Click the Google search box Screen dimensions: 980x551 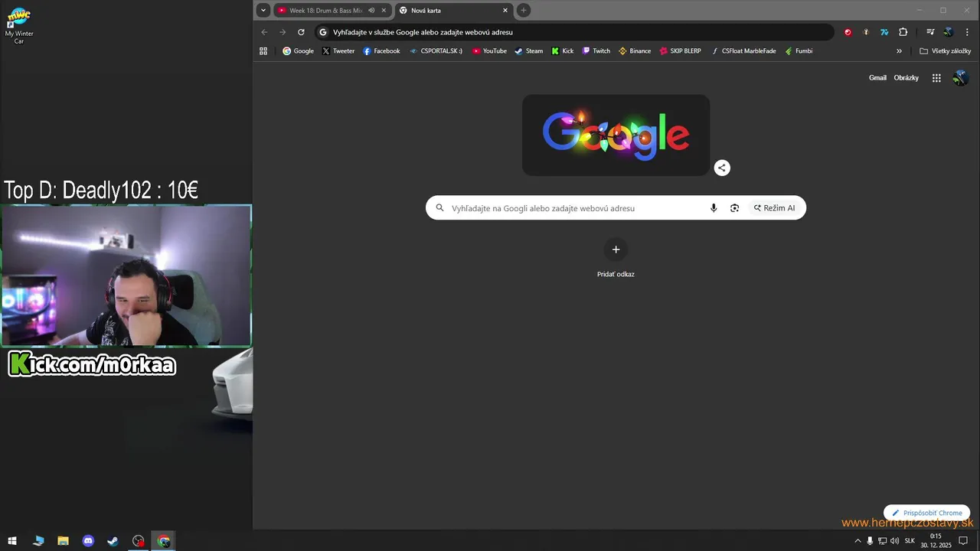click(616, 208)
